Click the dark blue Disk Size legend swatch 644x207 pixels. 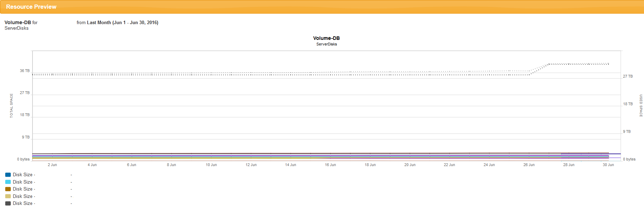(8, 175)
